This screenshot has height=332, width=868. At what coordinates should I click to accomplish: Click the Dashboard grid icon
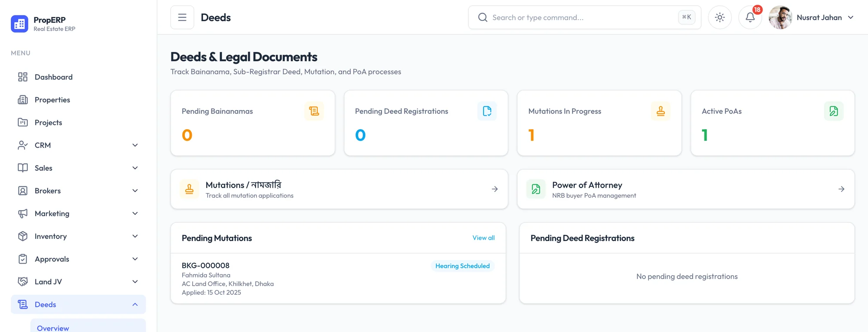coord(23,77)
